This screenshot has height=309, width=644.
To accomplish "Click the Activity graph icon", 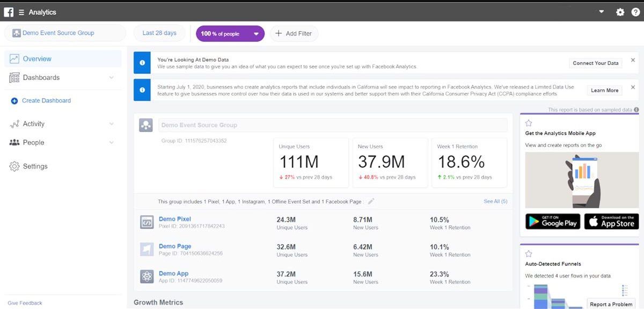I will pos(14,124).
